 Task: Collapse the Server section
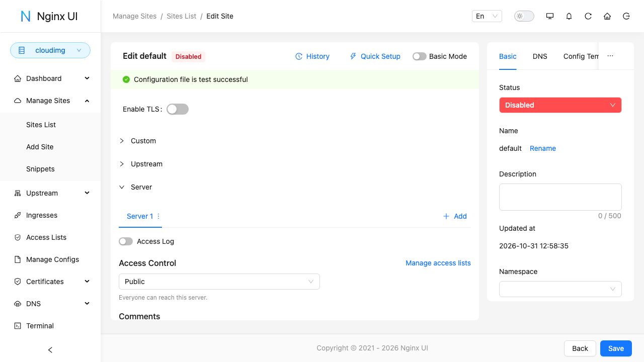[x=295, y=187]
